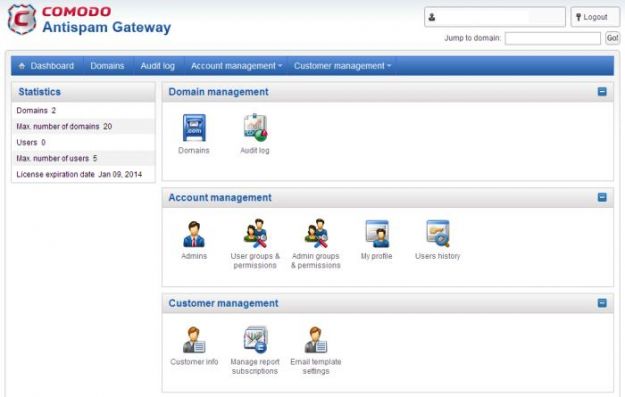625x397 pixels.
Task: Expand the Customer management dropdown menu
Action: click(x=342, y=66)
